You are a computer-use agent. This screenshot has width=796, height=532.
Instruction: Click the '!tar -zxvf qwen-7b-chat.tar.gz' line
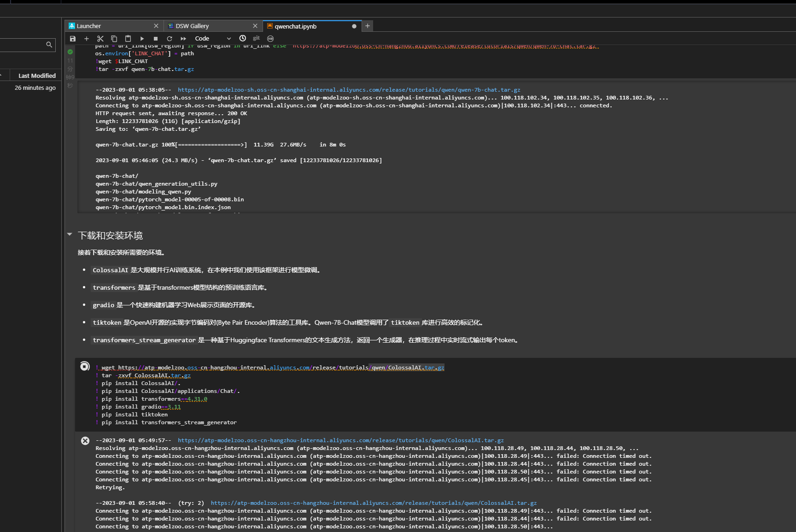[145, 69]
